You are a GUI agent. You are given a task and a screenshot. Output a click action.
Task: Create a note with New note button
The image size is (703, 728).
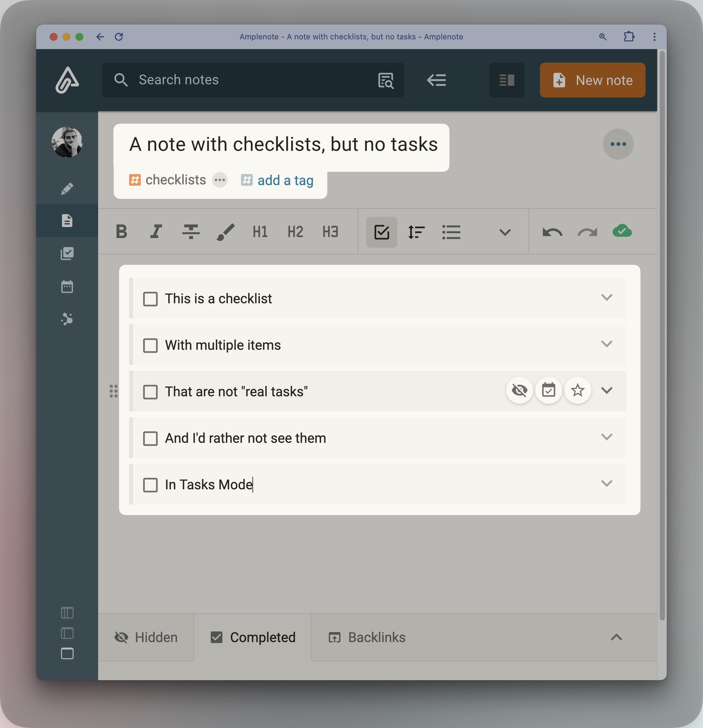[592, 80]
